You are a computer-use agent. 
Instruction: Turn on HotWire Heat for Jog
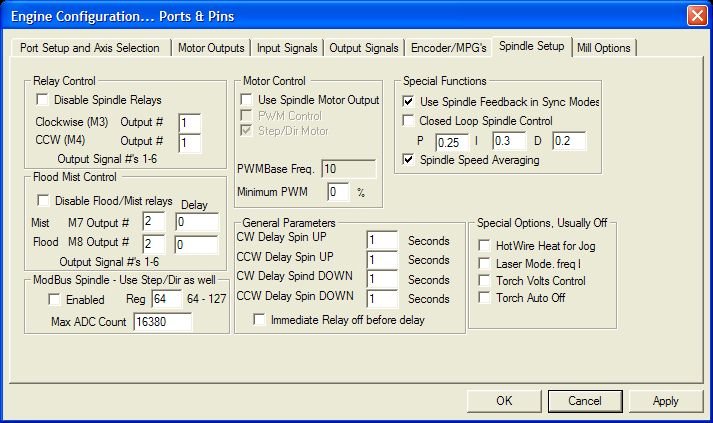coord(485,245)
